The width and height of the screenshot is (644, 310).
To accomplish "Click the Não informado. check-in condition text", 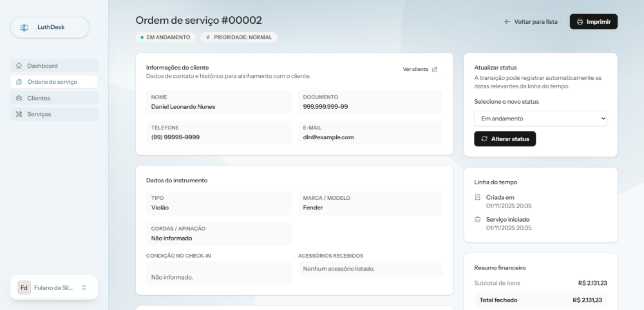I will [172, 278].
